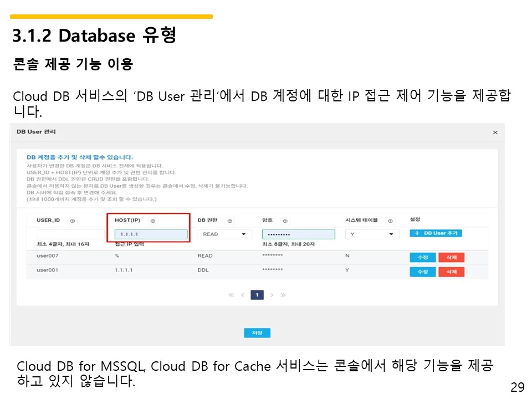The height and width of the screenshot is (399, 532).
Task: Go to previous page arrow
Action: [243, 295]
